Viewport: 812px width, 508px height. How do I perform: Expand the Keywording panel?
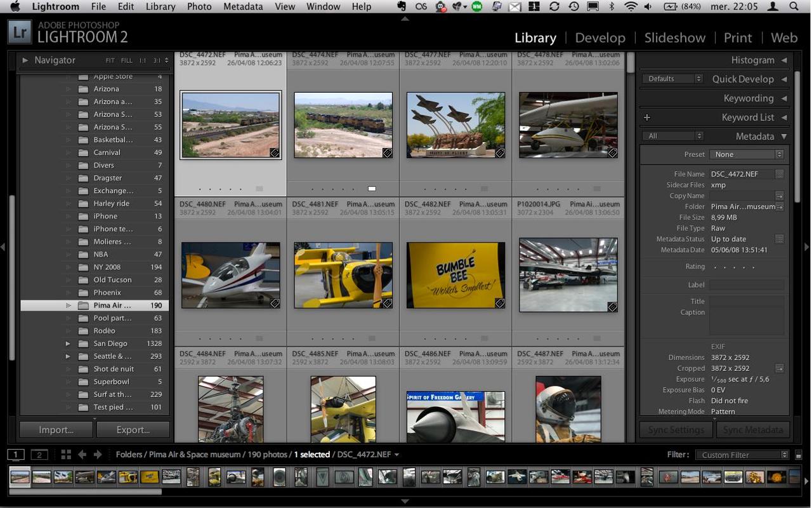(x=784, y=98)
